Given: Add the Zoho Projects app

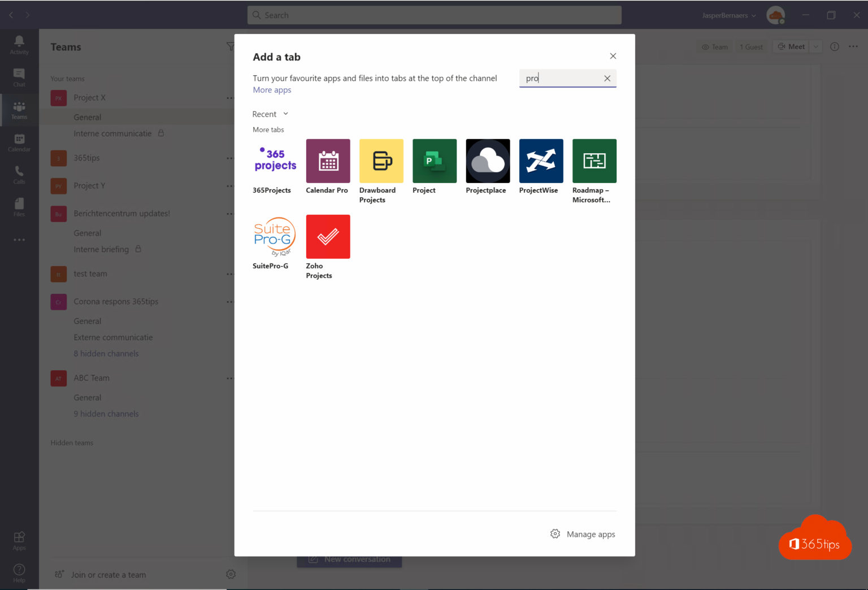Looking at the screenshot, I should 328,236.
